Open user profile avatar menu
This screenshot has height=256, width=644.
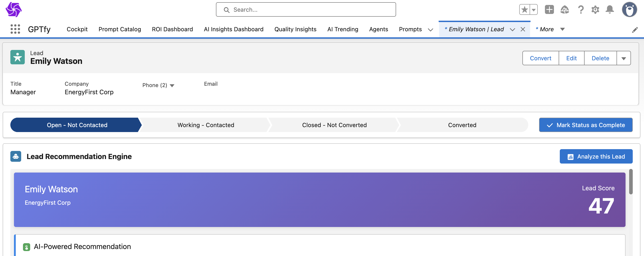[x=629, y=10]
